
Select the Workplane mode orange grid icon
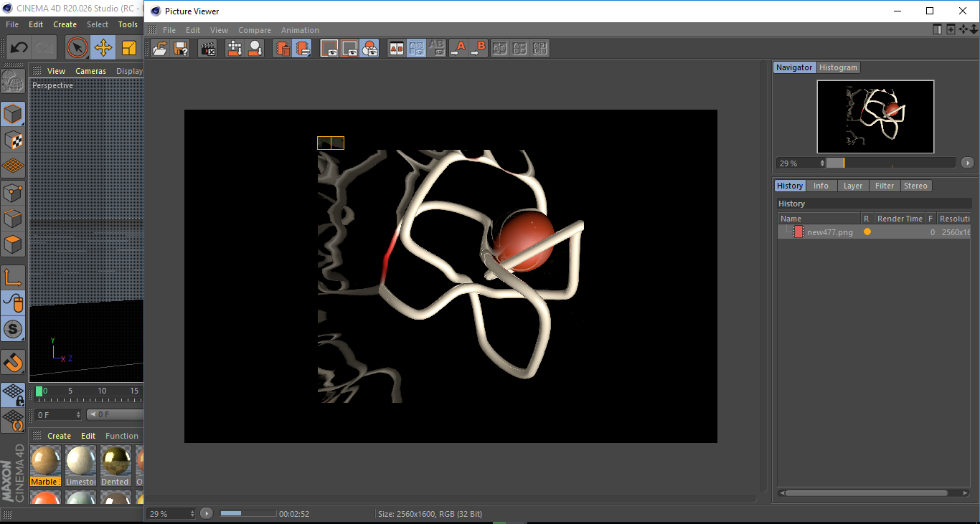(x=13, y=166)
